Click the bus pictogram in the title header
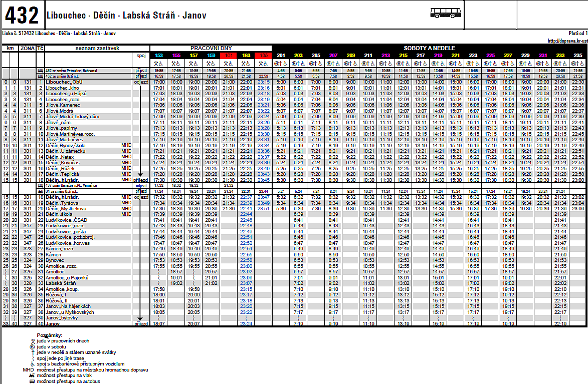 (446, 13)
